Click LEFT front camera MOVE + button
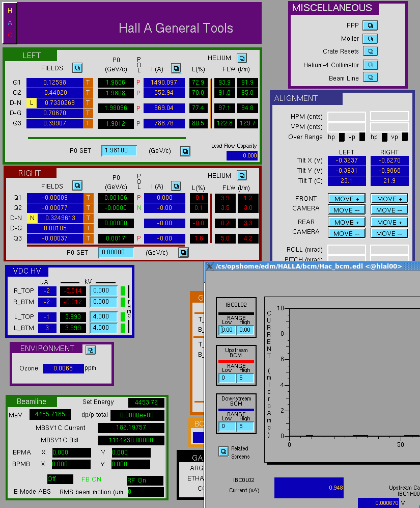 point(347,199)
